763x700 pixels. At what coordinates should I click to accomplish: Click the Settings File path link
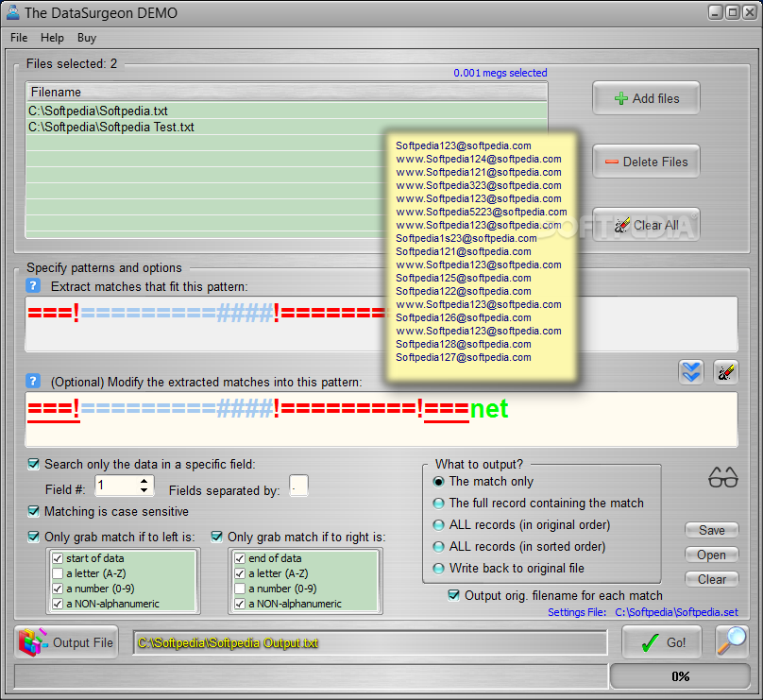(676, 612)
